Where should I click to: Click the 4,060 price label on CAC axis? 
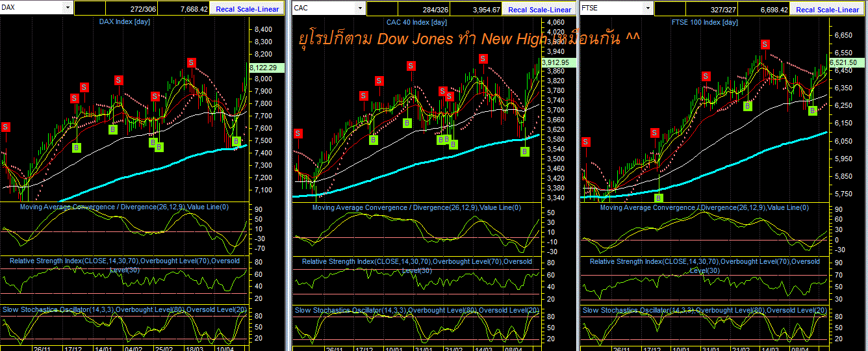point(555,23)
